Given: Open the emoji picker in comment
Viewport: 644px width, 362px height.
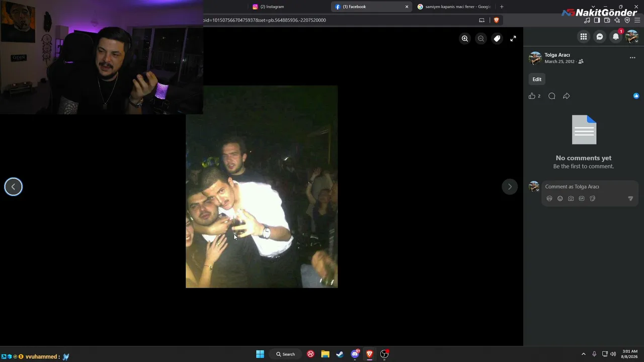Looking at the screenshot, I should 560,199.
